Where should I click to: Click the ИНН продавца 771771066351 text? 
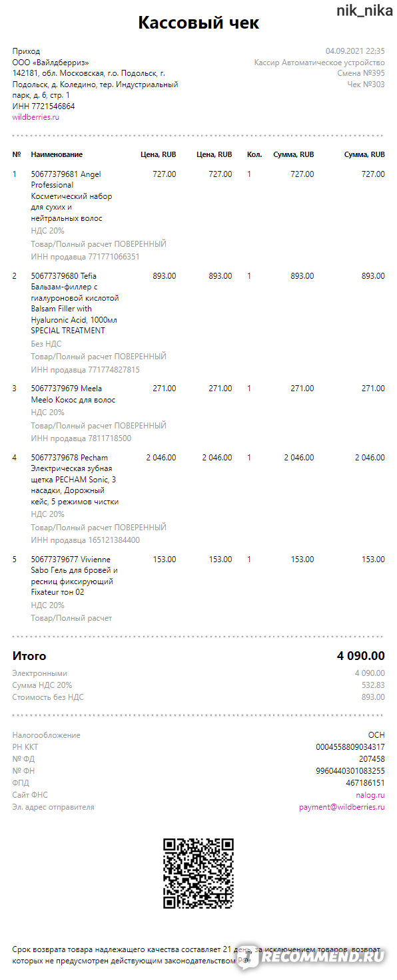[85, 257]
